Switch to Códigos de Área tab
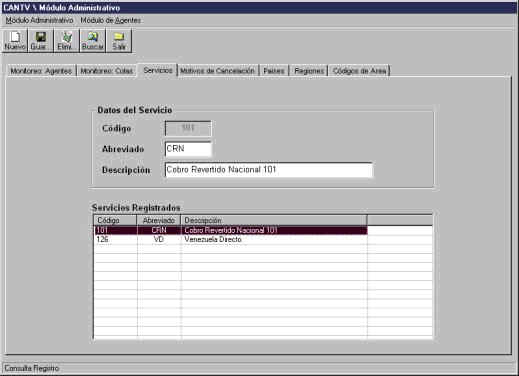 coord(360,71)
